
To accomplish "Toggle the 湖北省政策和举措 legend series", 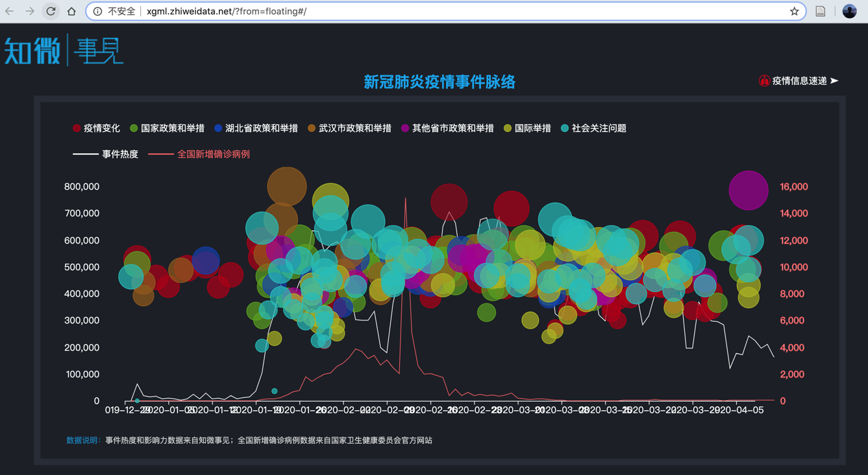I will pos(256,128).
